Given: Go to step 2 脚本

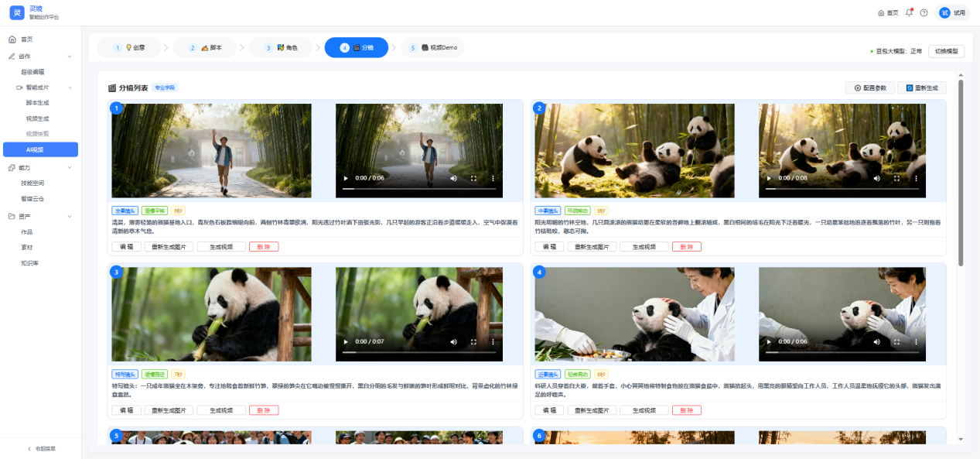Looking at the screenshot, I should [x=205, y=47].
